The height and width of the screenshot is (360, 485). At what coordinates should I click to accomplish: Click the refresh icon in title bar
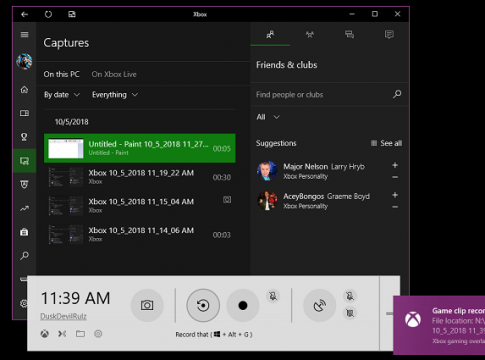[x=48, y=14]
